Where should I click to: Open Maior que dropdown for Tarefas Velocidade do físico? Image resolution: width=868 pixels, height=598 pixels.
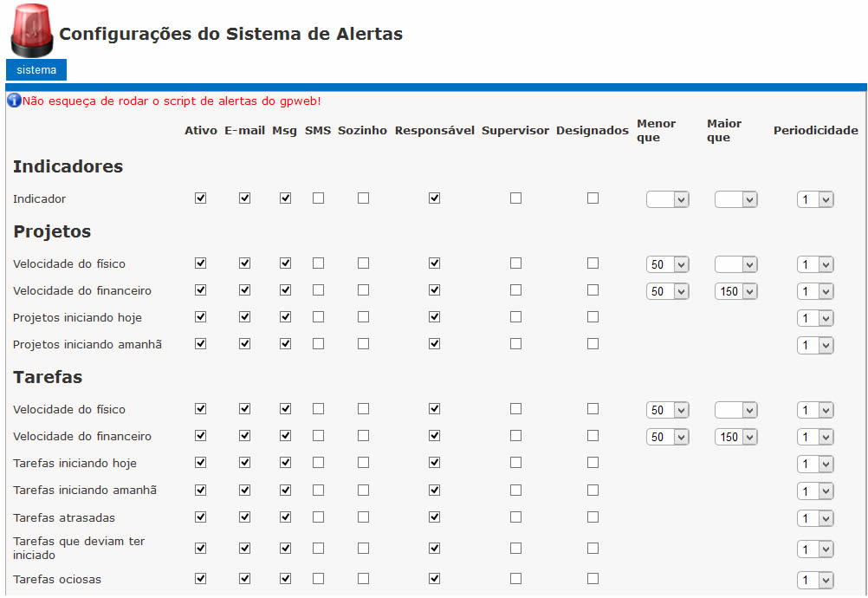(x=736, y=410)
